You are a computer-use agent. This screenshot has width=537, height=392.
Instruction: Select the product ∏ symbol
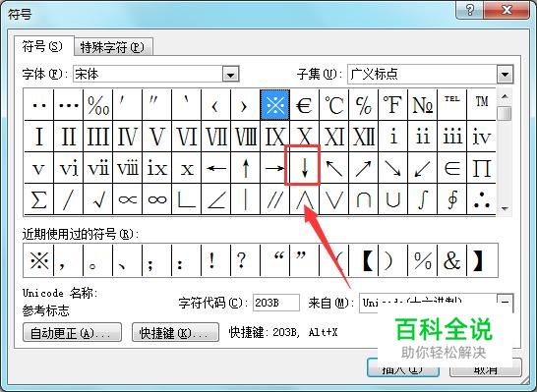[x=482, y=168]
